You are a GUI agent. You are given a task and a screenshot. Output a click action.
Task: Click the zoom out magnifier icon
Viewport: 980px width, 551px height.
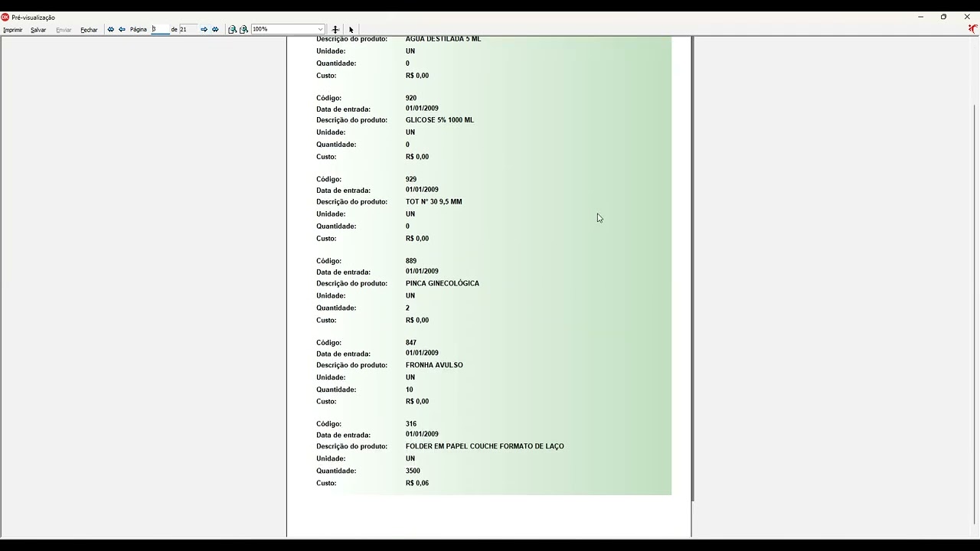232,29
